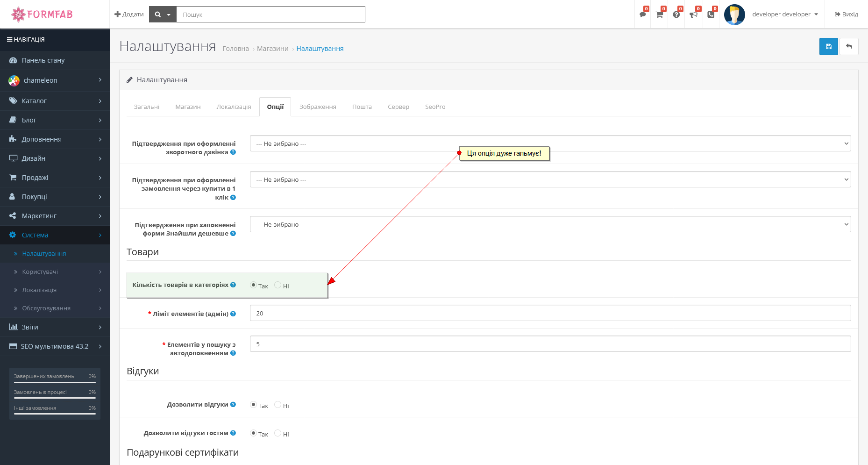Log out via the Вихід link
The image size is (868, 465).
point(847,14)
